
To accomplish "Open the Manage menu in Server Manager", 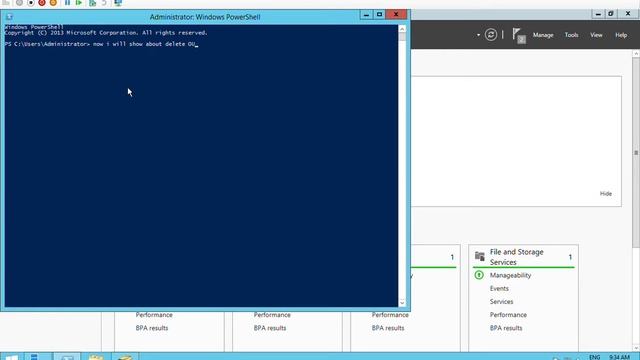I will (x=543, y=35).
